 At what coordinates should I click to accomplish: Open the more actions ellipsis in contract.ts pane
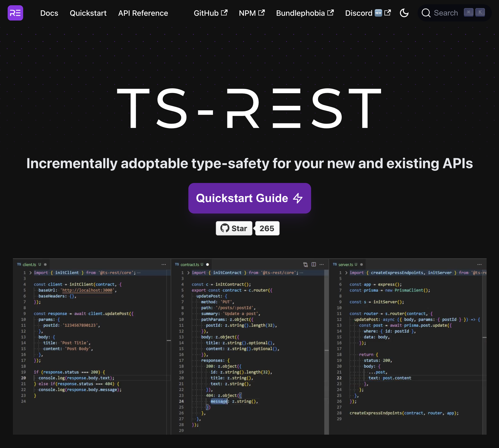[322, 264]
